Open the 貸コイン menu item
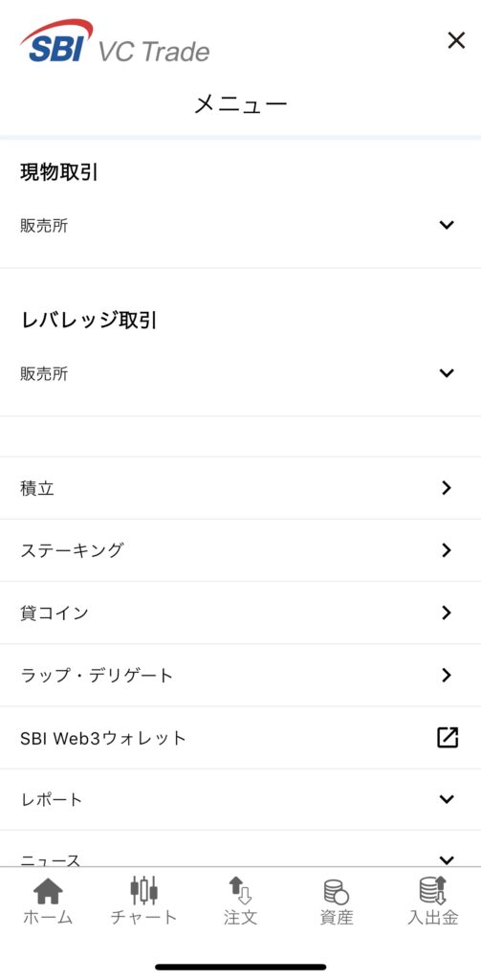Viewport: 481px width, 980px height. [x=241, y=613]
